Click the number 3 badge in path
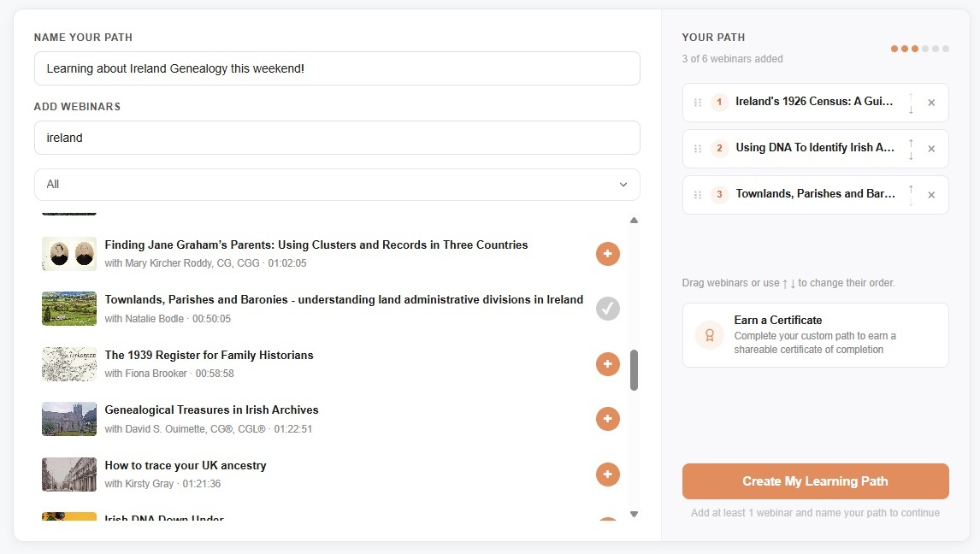 (719, 194)
